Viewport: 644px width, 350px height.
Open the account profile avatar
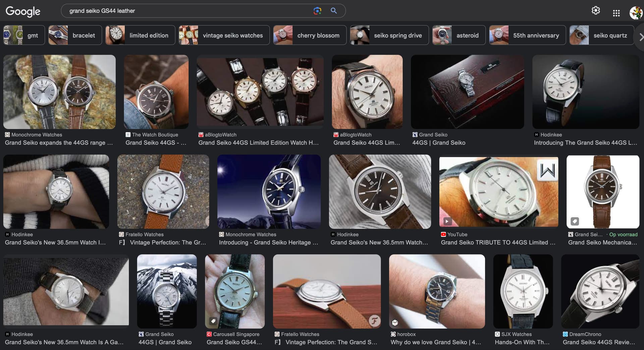[x=636, y=13]
